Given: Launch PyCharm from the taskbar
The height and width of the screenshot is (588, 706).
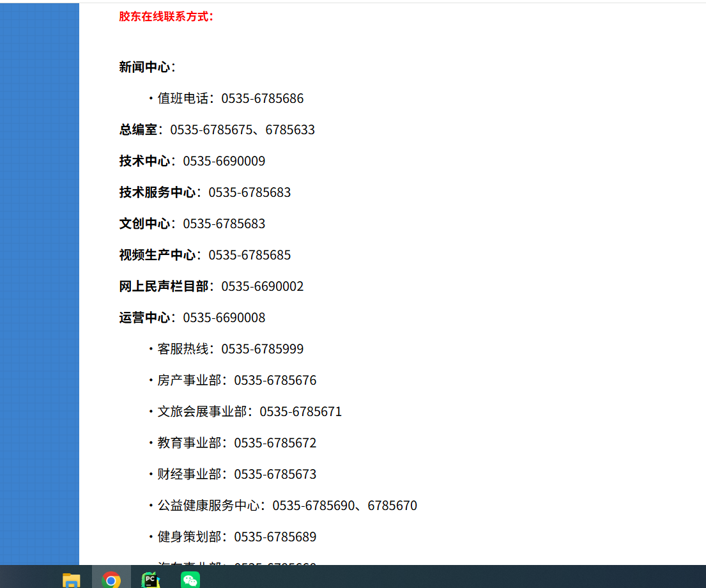Looking at the screenshot, I should pyautogui.click(x=150, y=580).
